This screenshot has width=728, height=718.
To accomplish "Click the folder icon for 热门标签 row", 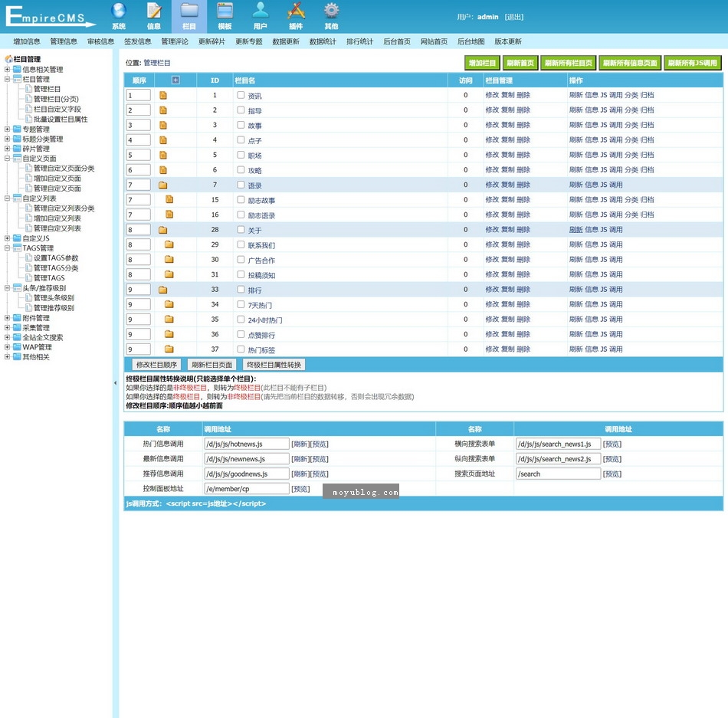I will pyautogui.click(x=169, y=349).
